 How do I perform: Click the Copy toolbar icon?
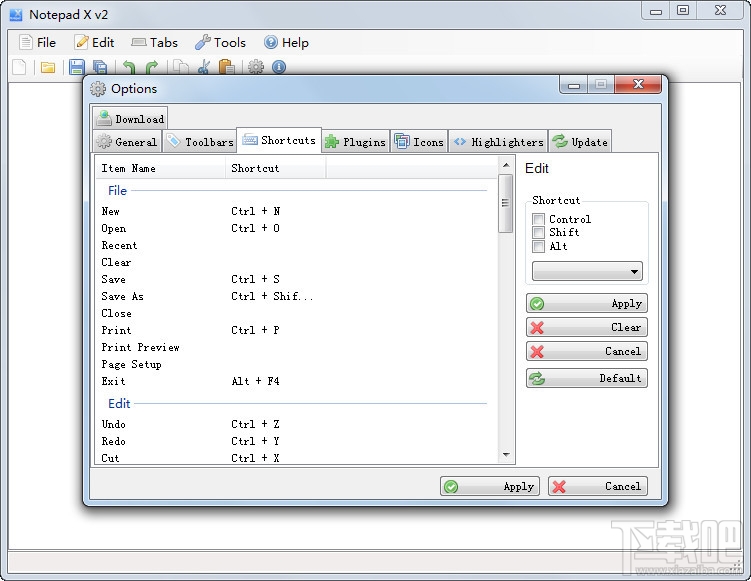click(181, 67)
